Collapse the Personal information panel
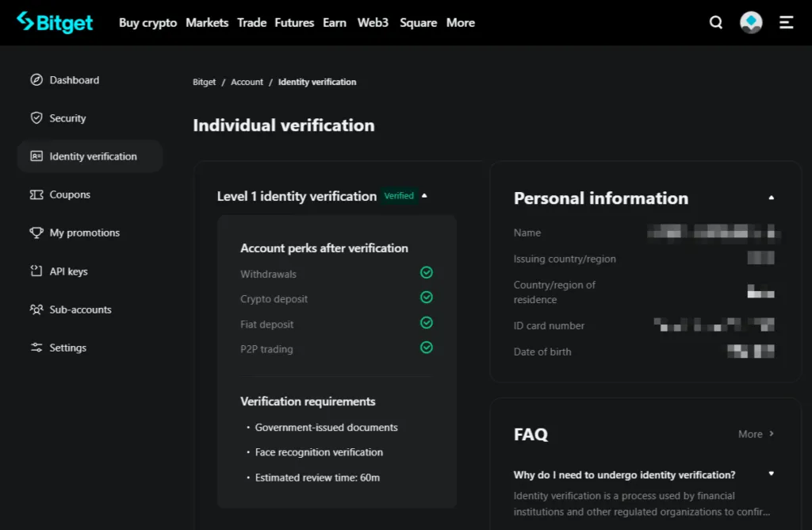Viewport: 812px width, 530px height. pos(772,198)
